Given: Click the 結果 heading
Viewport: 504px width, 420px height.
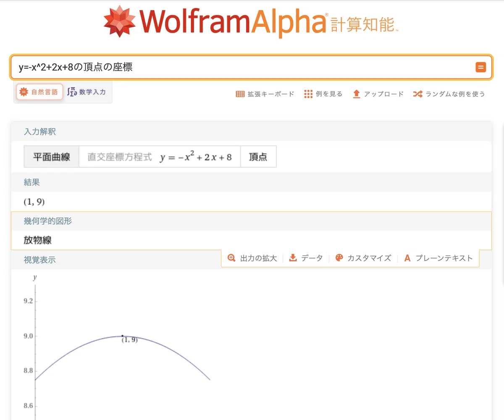Looking at the screenshot, I should [32, 182].
